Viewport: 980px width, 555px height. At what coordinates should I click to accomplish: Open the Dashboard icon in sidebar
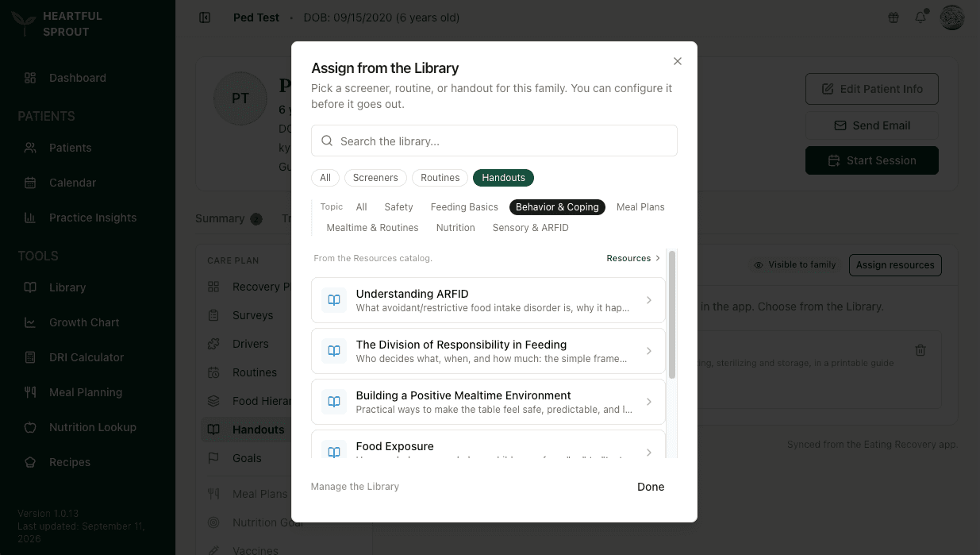(30, 78)
